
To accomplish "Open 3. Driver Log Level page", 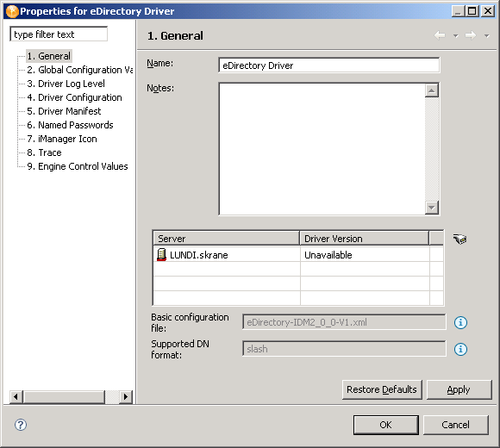I will (66, 84).
